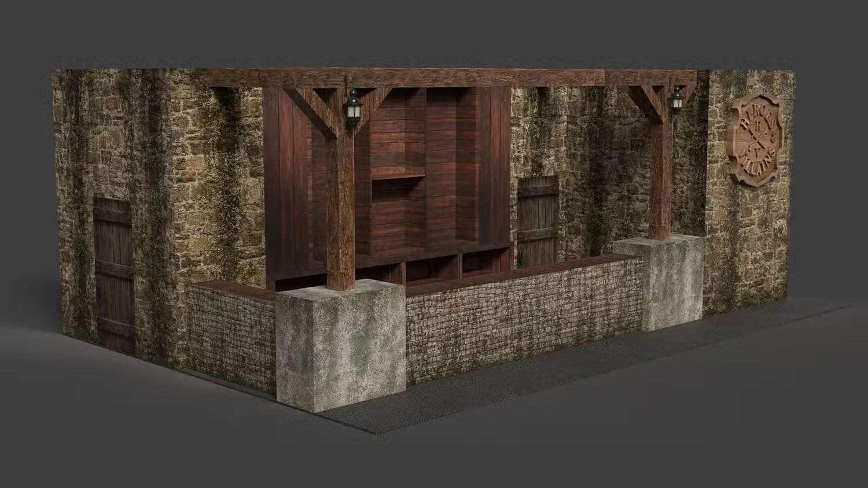Select the front left concrete pillar base
Viewport: 868px width, 488px height.
pos(340,345)
